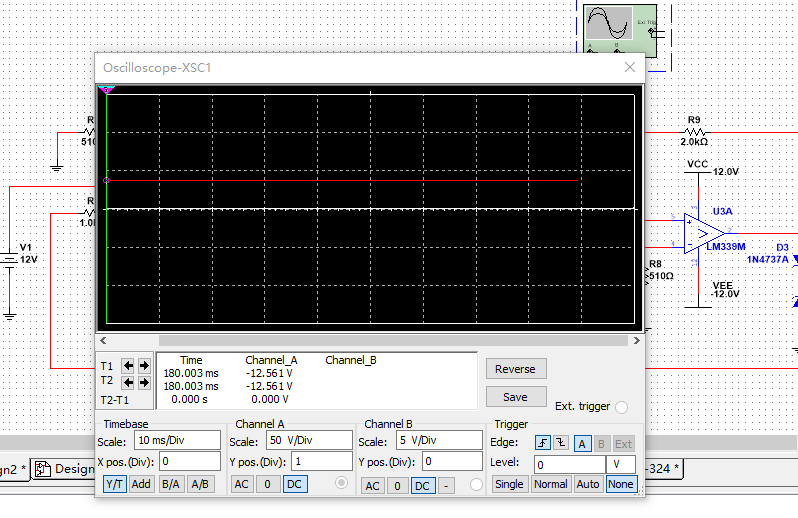Click the Save button
The width and height of the screenshot is (798, 518).
516,397
